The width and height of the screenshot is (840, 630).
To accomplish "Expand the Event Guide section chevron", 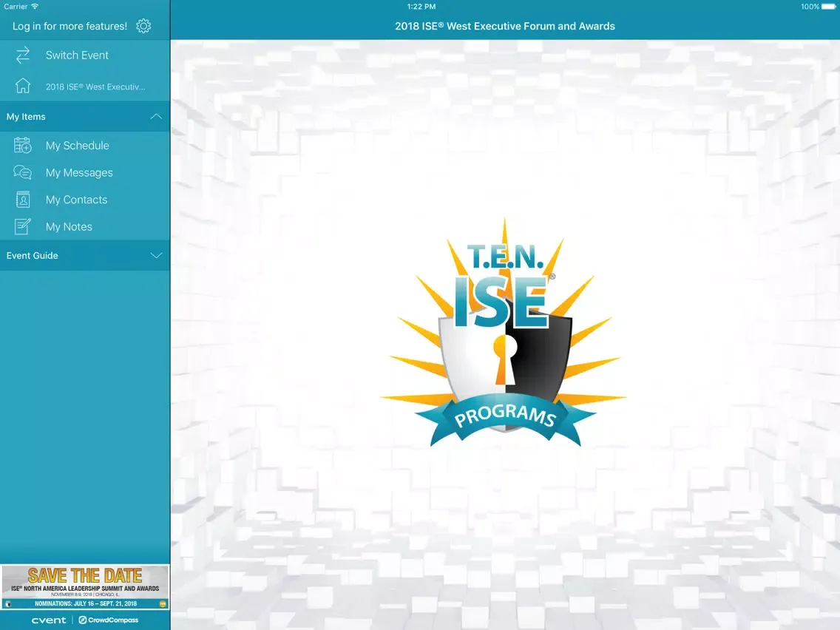I will point(156,256).
